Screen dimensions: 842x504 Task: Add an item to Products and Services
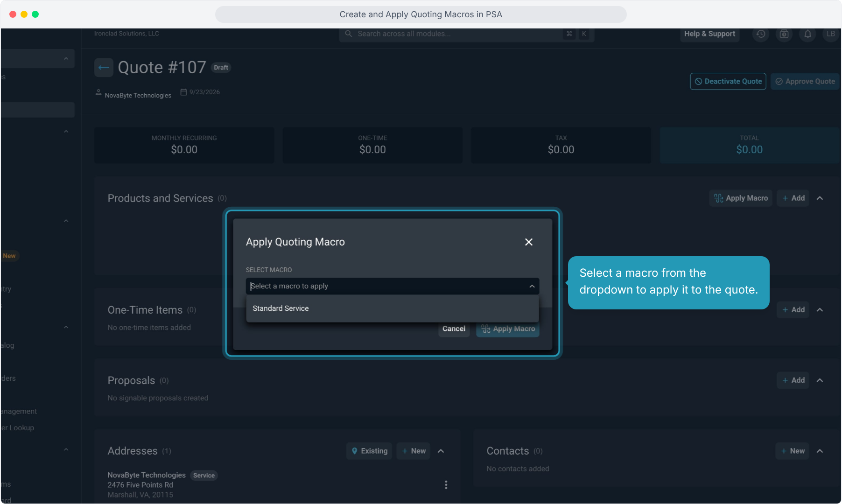pyautogui.click(x=793, y=198)
